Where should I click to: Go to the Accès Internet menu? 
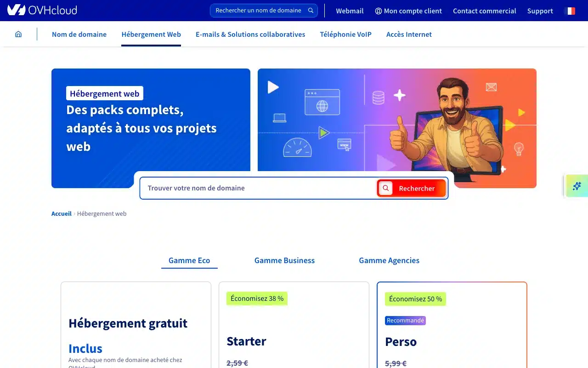[409, 34]
